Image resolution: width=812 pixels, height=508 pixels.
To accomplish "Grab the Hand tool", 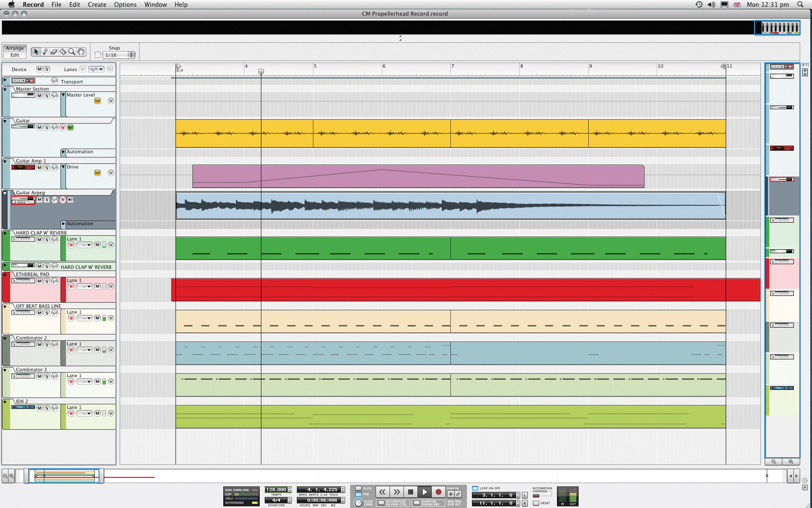I will [81, 52].
